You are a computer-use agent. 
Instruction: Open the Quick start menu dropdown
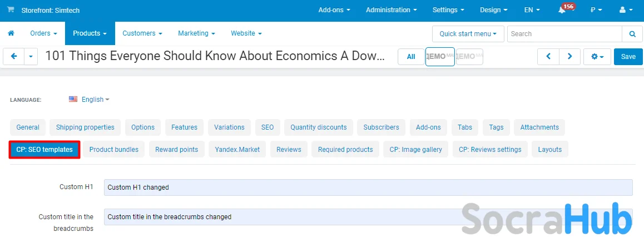[x=468, y=33]
